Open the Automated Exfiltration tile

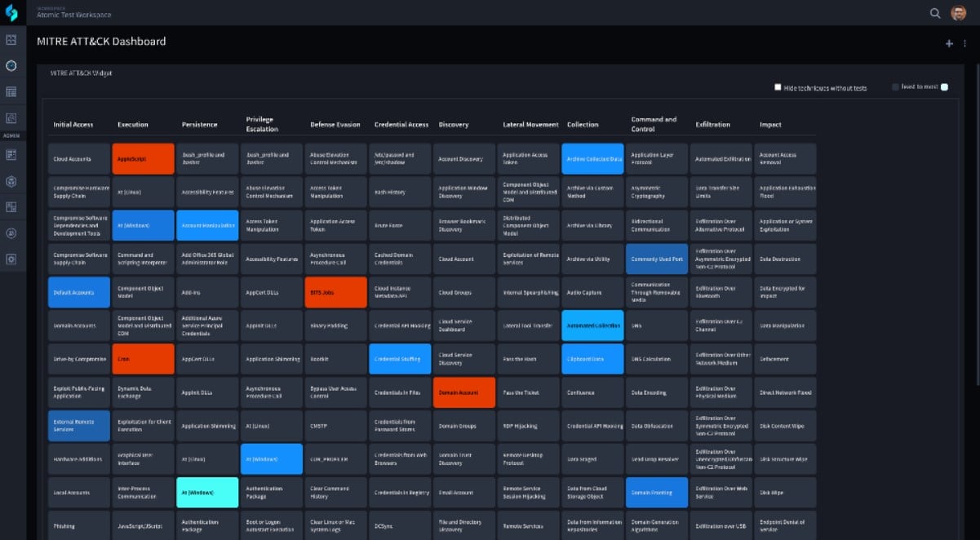pos(721,158)
